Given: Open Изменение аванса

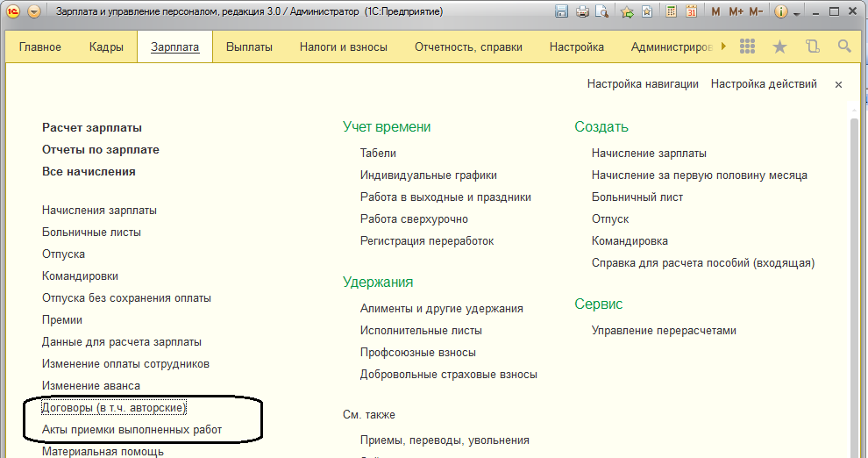Looking at the screenshot, I should (91, 386).
